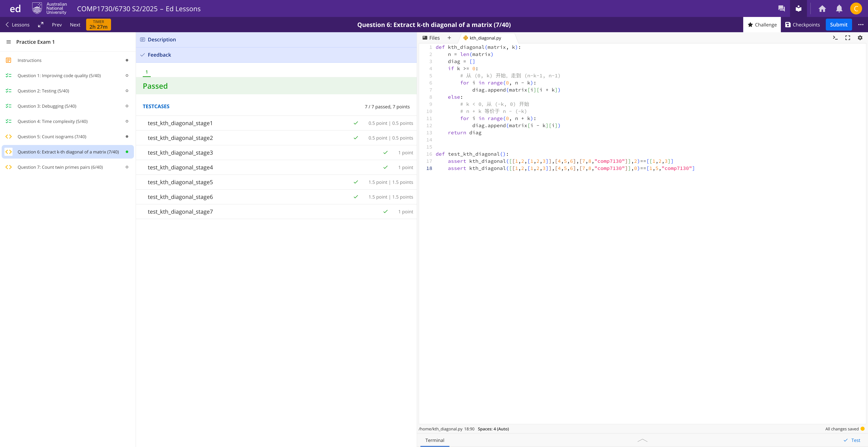Open the Challenge tab
This screenshot has height=447, width=868.
[x=762, y=25]
